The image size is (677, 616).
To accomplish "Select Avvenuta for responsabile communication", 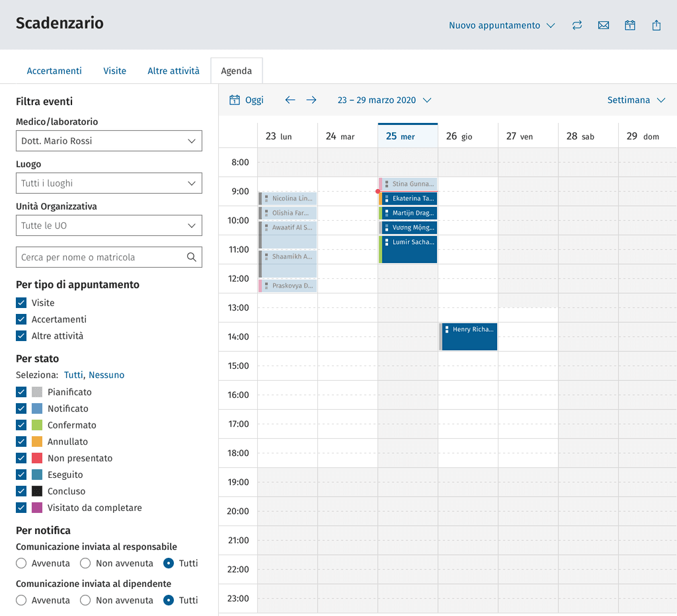I will coord(21,563).
